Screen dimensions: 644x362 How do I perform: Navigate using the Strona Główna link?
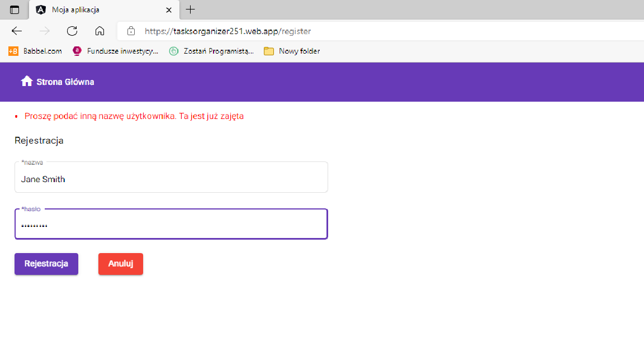(65, 82)
